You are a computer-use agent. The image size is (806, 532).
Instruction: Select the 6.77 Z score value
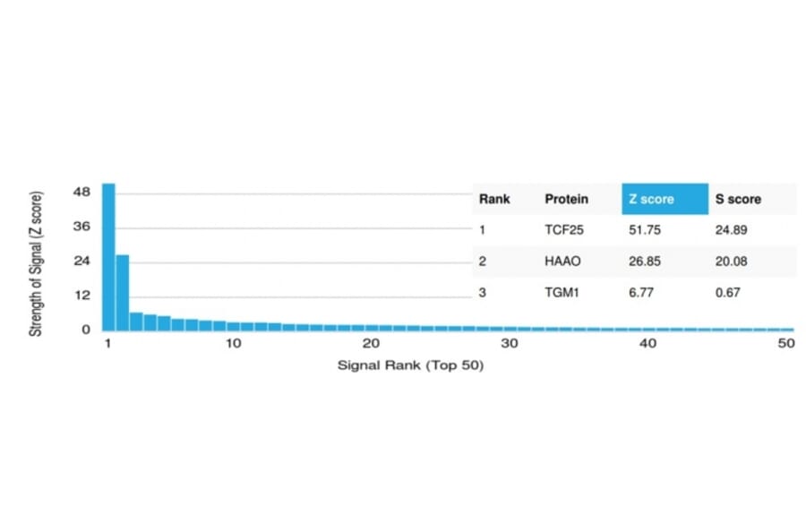point(642,292)
